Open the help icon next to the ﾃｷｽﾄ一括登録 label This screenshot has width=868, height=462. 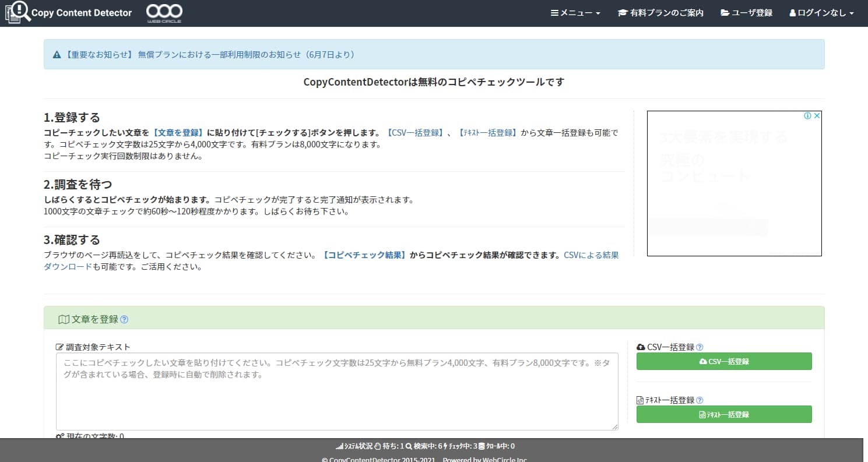[700, 400]
